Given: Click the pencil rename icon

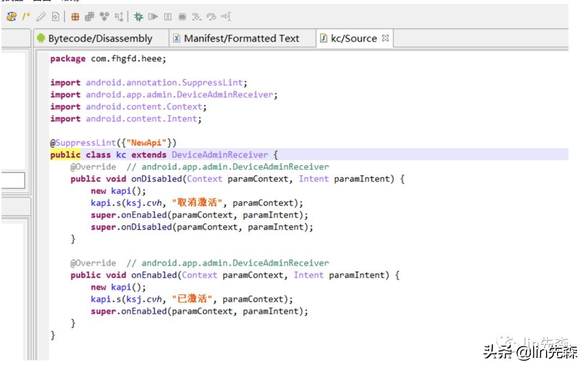Looking at the screenshot, I should click(x=41, y=17).
